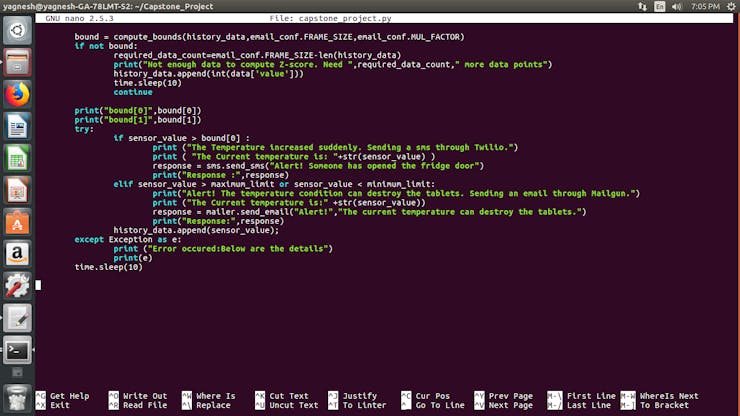Click the elif maximum_limit condition line

coord(274,184)
